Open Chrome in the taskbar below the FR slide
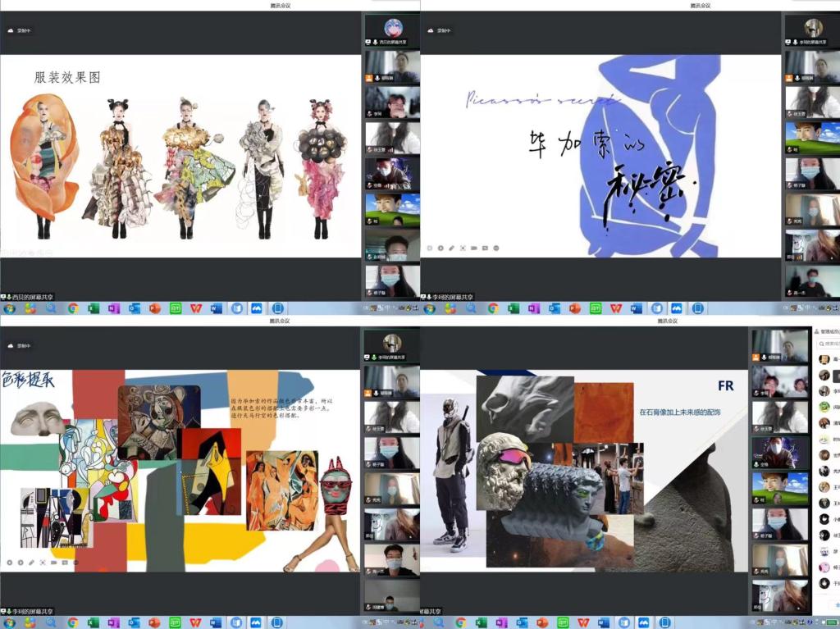The height and width of the screenshot is (629, 840). click(x=460, y=622)
